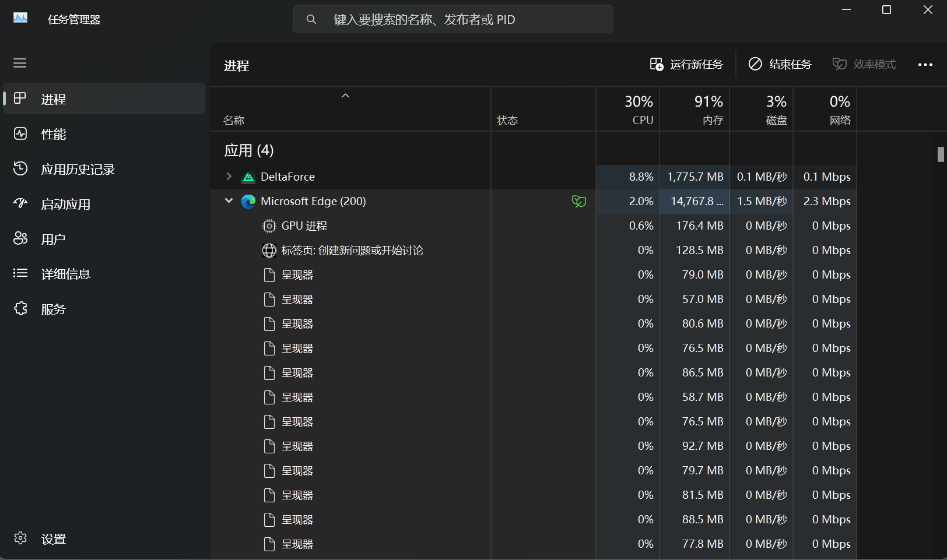Click page icon of 88.5 MB 呈现器 row
Image resolution: width=947 pixels, height=560 pixels.
269,520
